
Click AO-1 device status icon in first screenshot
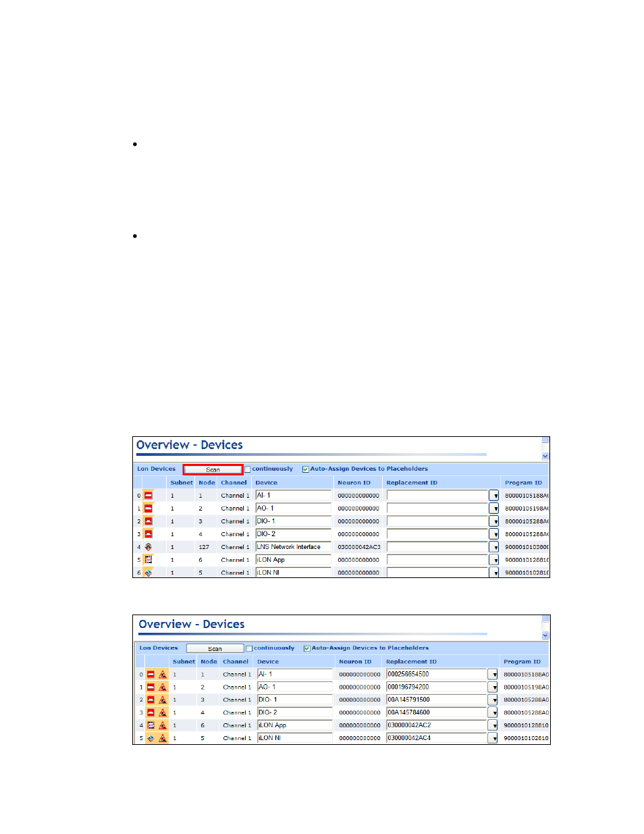(149, 509)
